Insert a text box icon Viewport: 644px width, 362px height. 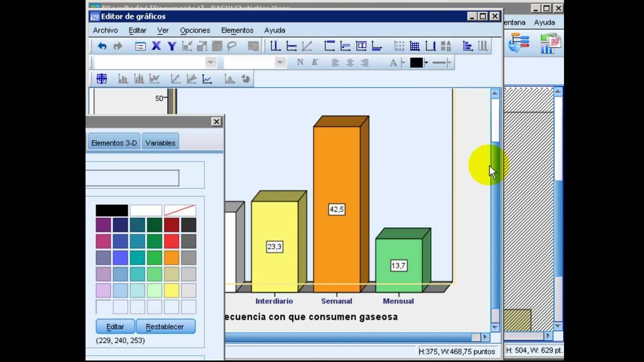coord(361,46)
